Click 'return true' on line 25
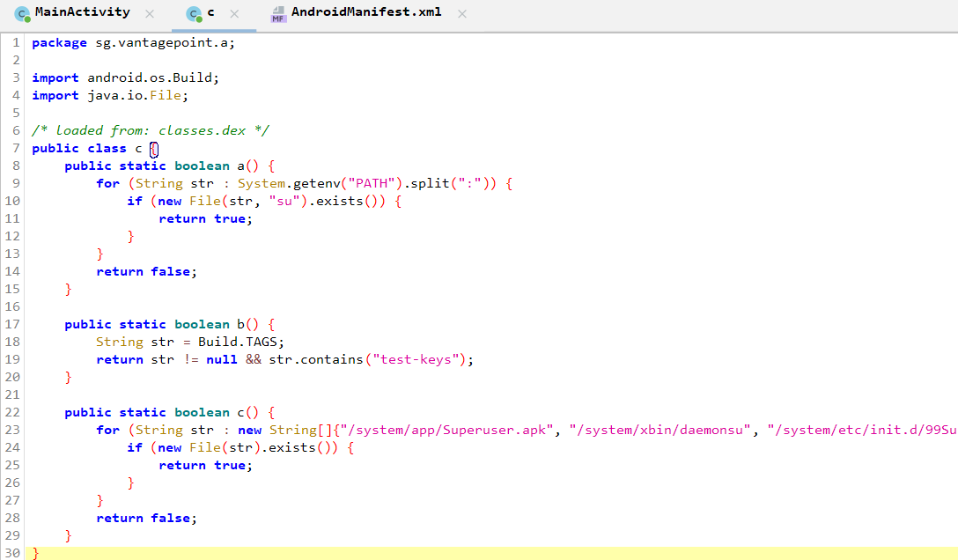This screenshot has width=958, height=560. [x=203, y=465]
